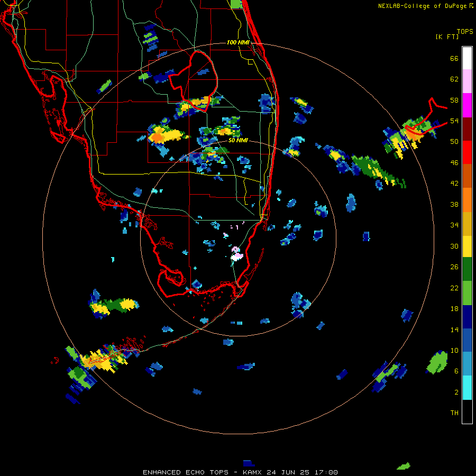Click the 30 legend value label
Image resolution: width=476 pixels, height=476 pixels.
click(454, 246)
